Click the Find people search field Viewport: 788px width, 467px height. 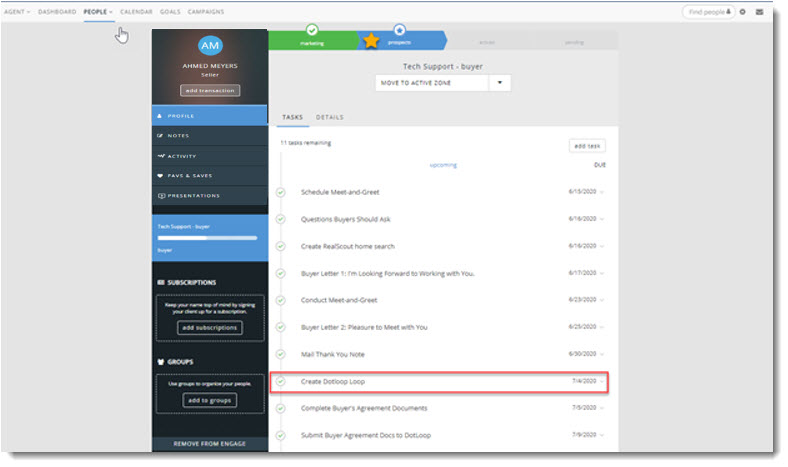(709, 12)
